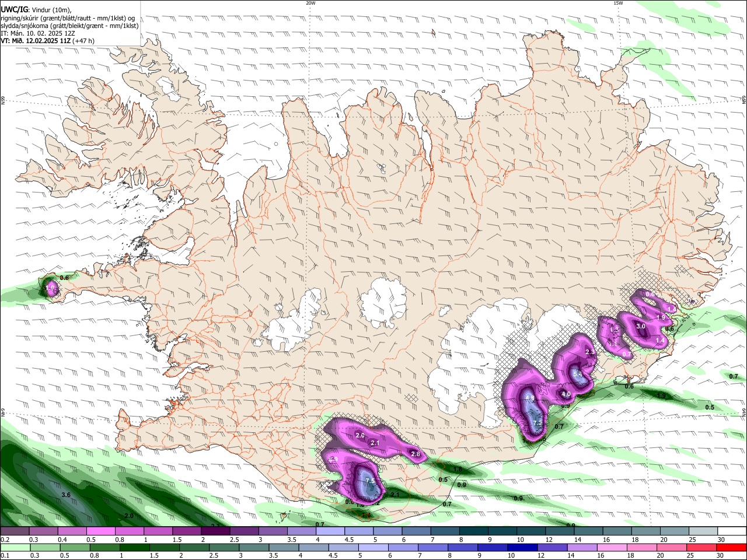Click the 3.6 rain value over the southwest ocean
The width and height of the screenshot is (747, 560).
click(x=66, y=495)
